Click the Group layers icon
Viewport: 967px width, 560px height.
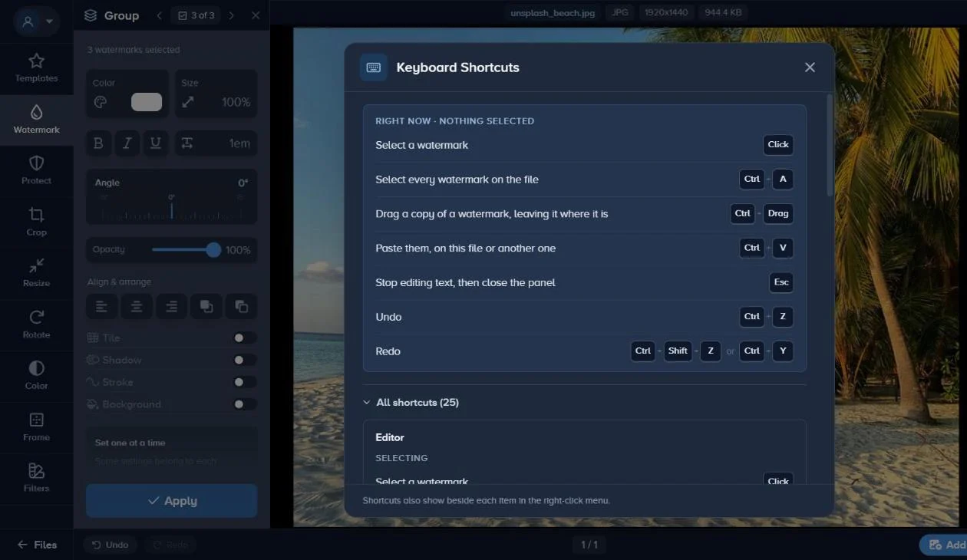tap(91, 15)
